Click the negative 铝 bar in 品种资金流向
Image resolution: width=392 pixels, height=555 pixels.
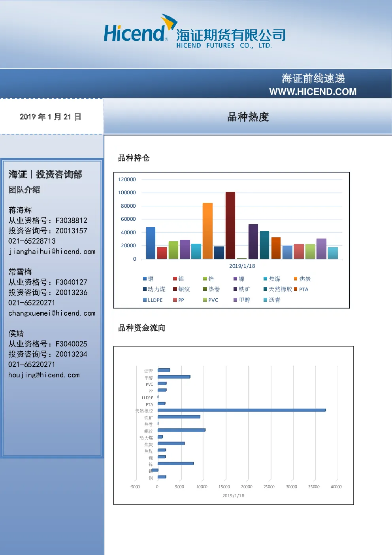pos(155,470)
